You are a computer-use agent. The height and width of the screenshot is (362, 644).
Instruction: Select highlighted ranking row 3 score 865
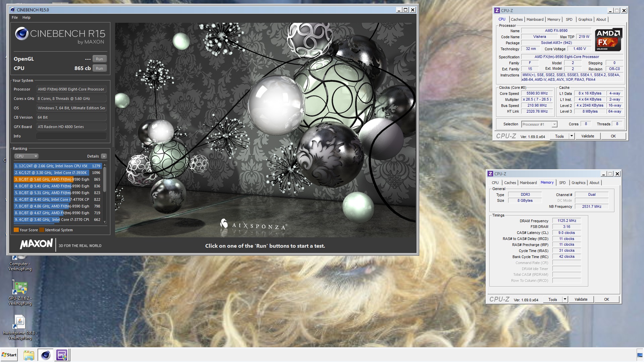[58, 179]
